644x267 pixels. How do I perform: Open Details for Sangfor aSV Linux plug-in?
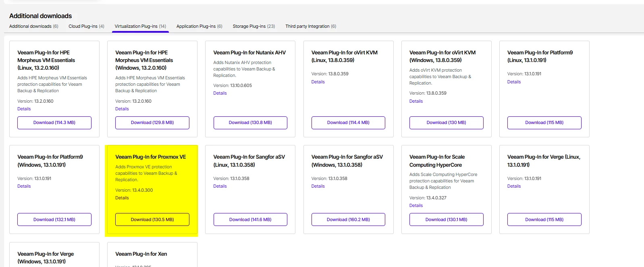[220, 186]
